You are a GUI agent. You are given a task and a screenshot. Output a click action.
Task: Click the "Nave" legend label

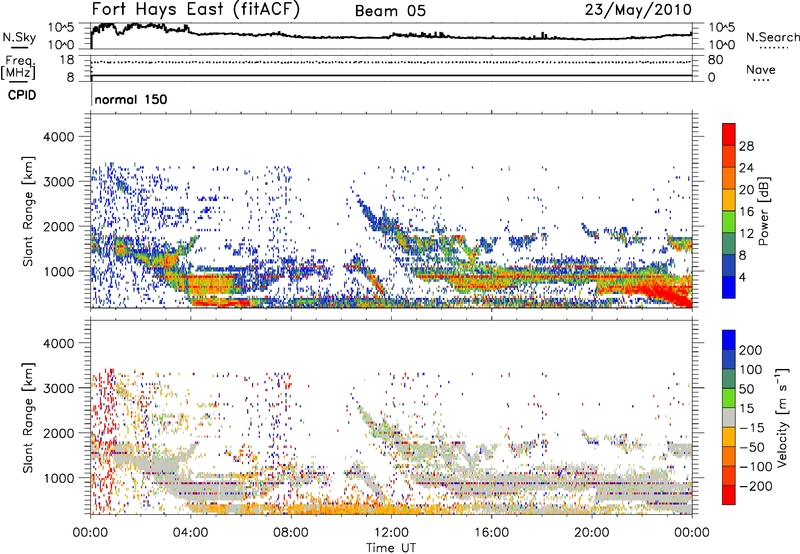761,70
